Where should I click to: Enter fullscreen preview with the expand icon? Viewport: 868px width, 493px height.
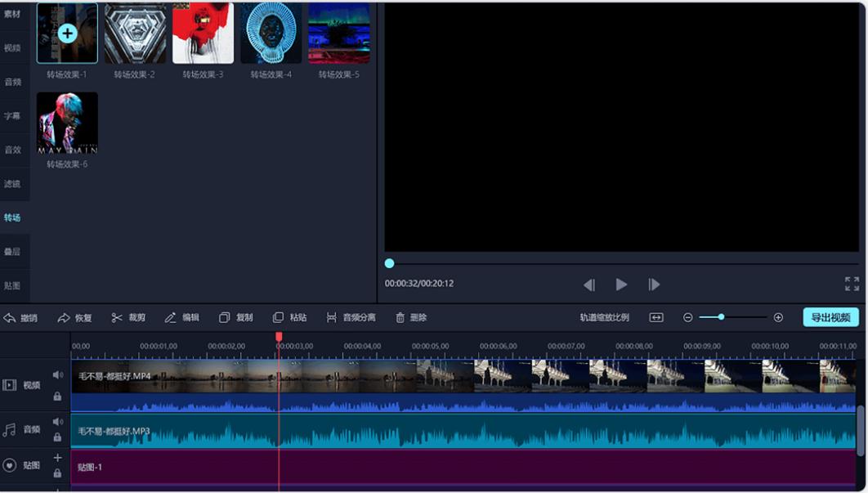point(852,284)
